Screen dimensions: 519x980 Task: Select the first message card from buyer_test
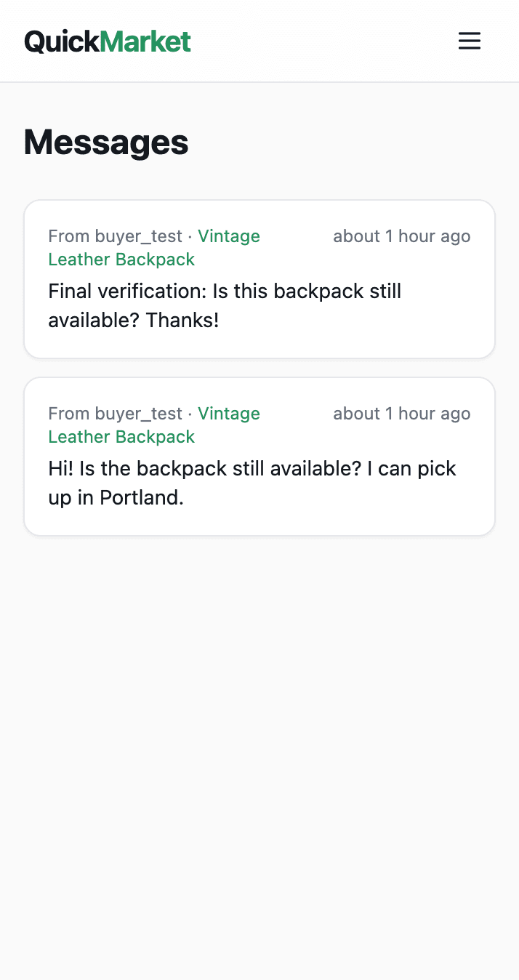pos(259,278)
